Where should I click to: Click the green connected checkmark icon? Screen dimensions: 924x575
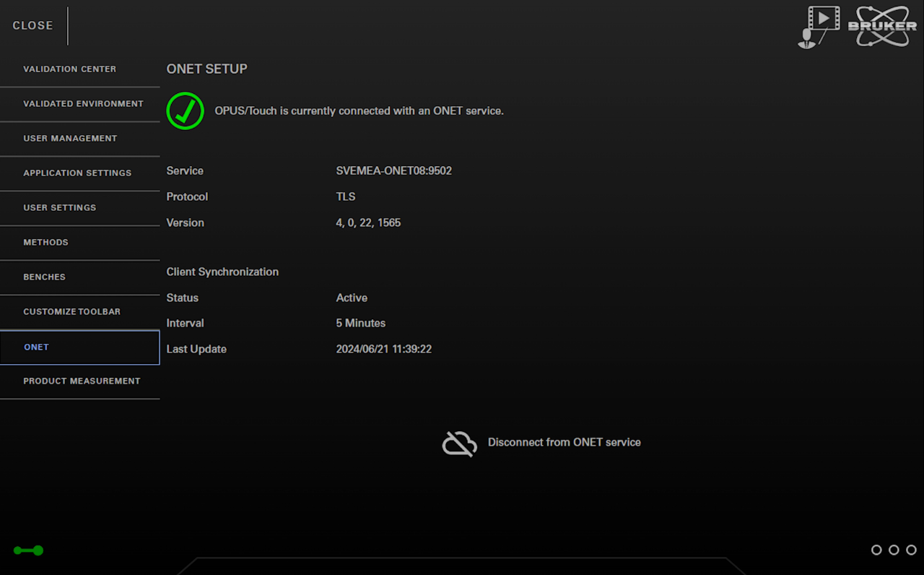point(186,111)
